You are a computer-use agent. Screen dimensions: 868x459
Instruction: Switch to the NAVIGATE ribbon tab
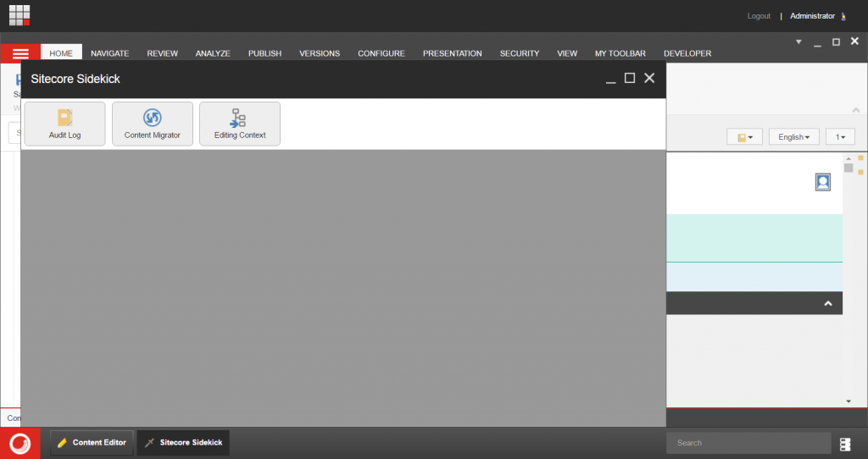(109, 53)
